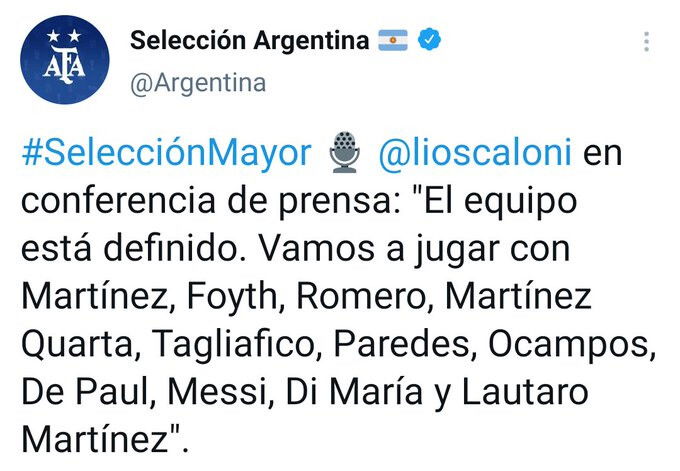Viewport: 680px width, 471px height.
Task: Open the @lioscaloni mention
Action: click(475, 152)
